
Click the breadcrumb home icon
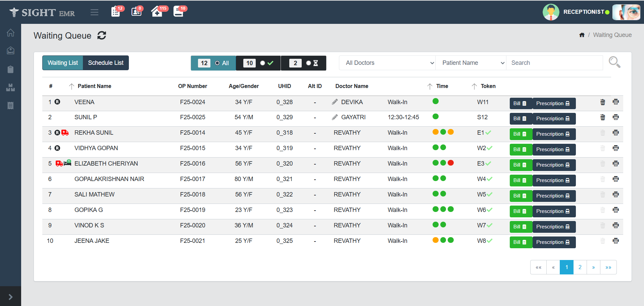(582, 35)
